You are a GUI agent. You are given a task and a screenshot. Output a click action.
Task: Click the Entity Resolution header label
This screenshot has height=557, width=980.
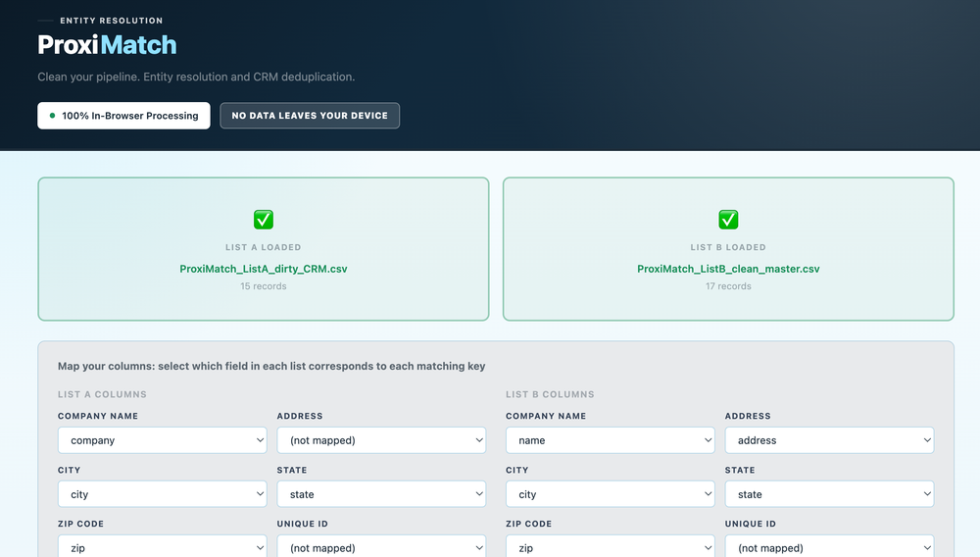112,21
